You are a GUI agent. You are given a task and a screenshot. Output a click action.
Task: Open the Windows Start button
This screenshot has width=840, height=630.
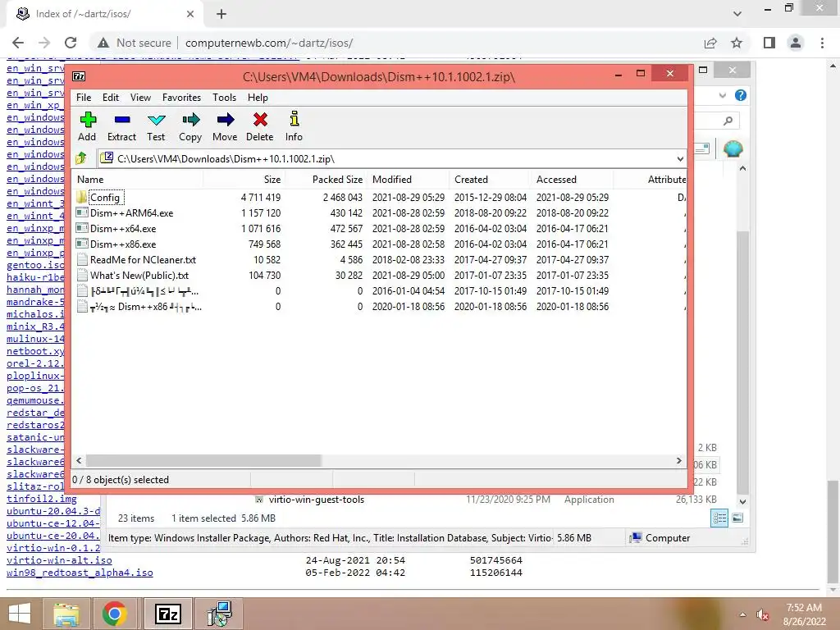pyautogui.click(x=20, y=614)
